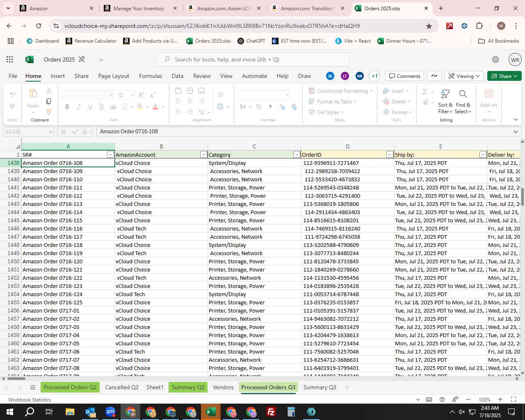The width and height of the screenshot is (525, 420).
Task: Click the Undo arrow icon
Action: tap(12, 95)
